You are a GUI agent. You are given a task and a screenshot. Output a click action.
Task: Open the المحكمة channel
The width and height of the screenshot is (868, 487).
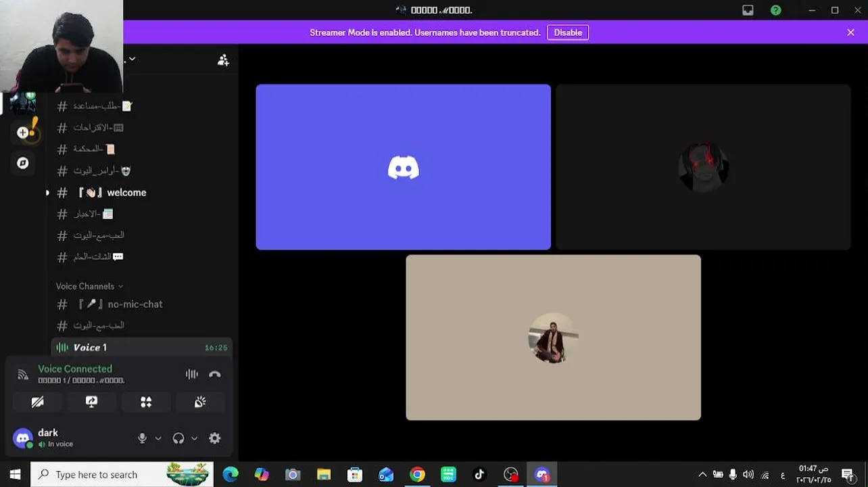point(142,149)
